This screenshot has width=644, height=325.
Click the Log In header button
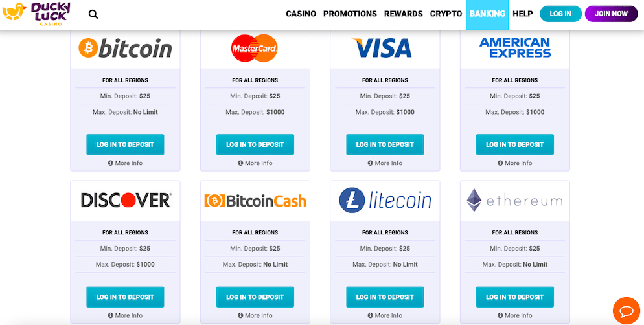560,14
